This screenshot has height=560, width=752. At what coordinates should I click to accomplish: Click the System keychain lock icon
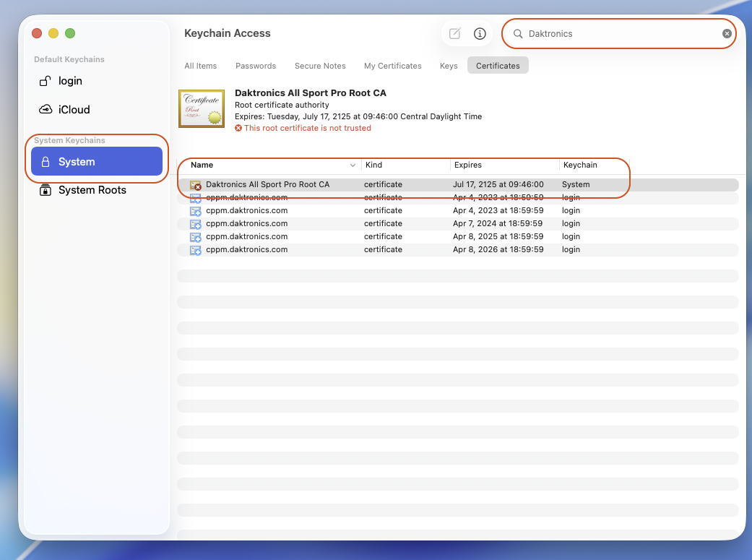pyautogui.click(x=46, y=162)
